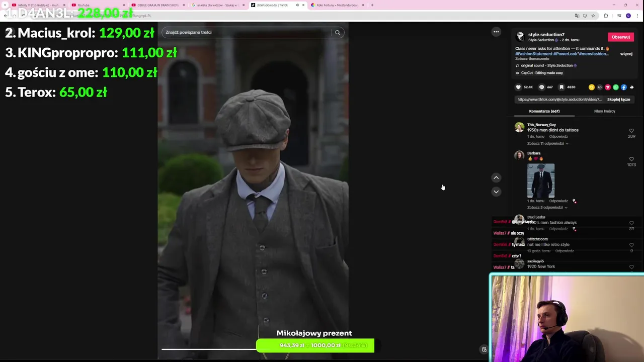Switch to Komentarze (667) tab
The height and width of the screenshot is (362, 644).
(544, 111)
